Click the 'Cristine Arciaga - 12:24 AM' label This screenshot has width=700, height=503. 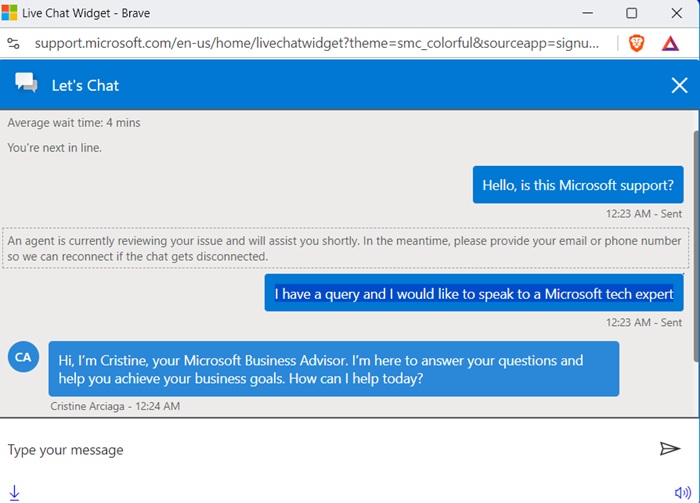coord(115,406)
